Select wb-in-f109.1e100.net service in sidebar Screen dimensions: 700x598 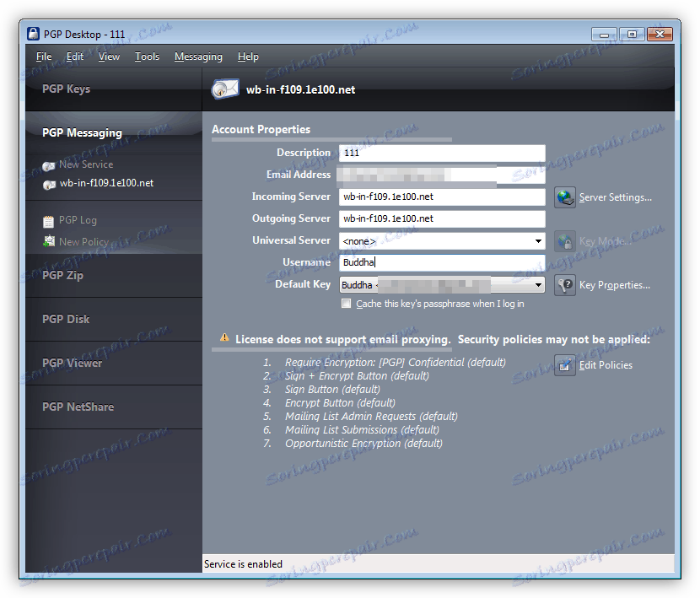(107, 183)
